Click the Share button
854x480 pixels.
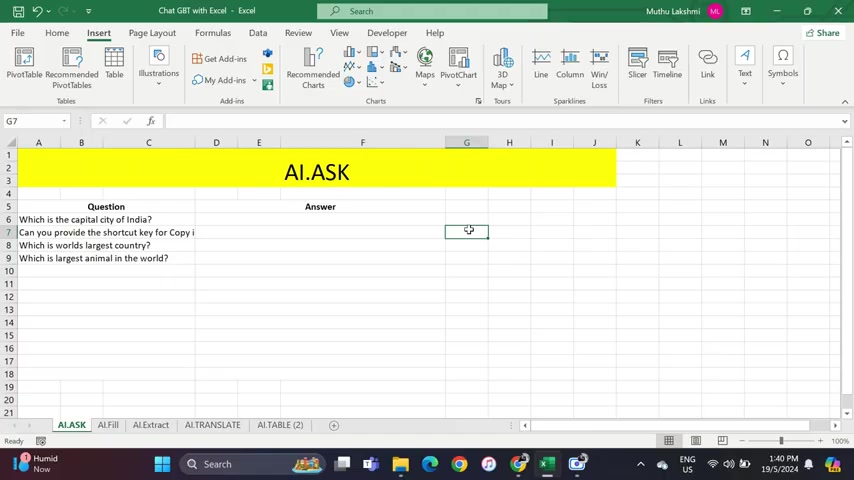coord(823,33)
